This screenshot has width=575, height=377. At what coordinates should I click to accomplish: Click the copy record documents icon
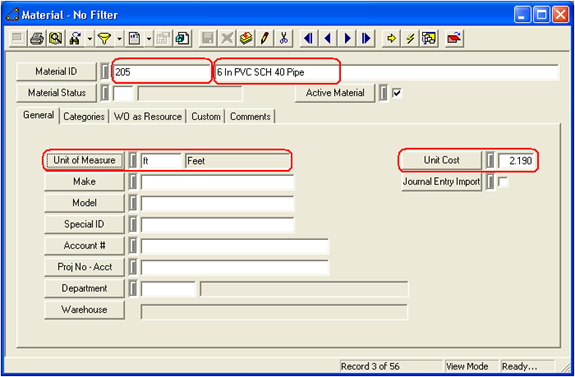point(182,38)
